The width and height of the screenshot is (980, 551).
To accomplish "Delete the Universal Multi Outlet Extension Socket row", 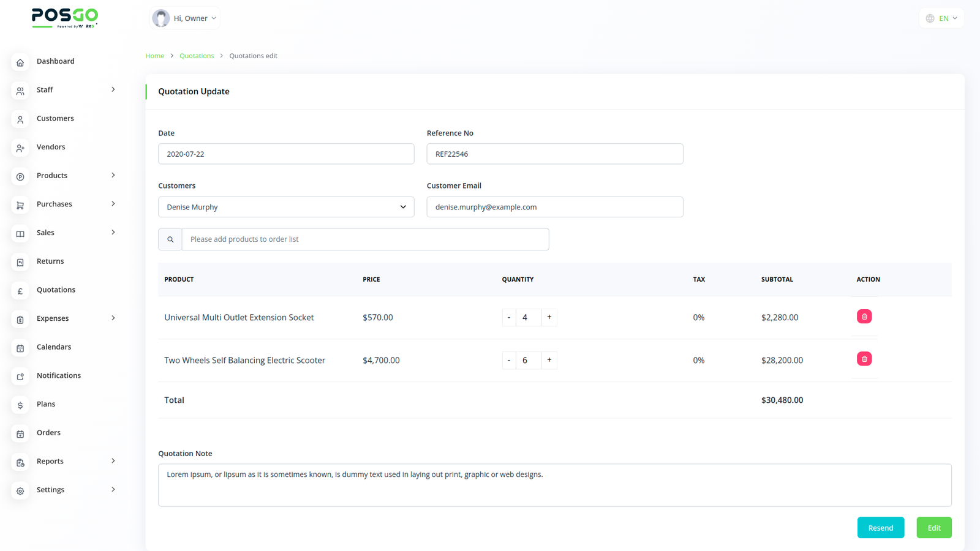I will 864,317.
